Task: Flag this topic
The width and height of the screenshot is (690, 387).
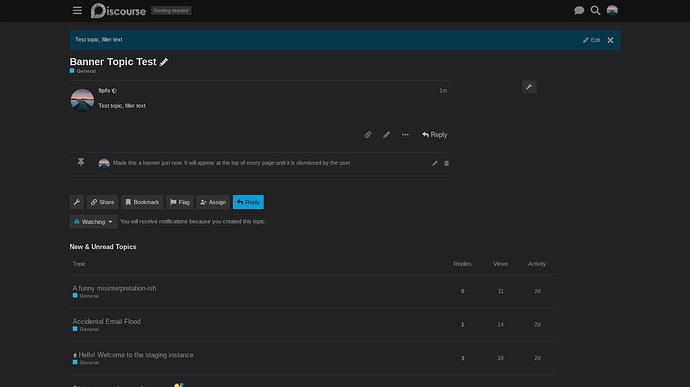Action: click(180, 202)
